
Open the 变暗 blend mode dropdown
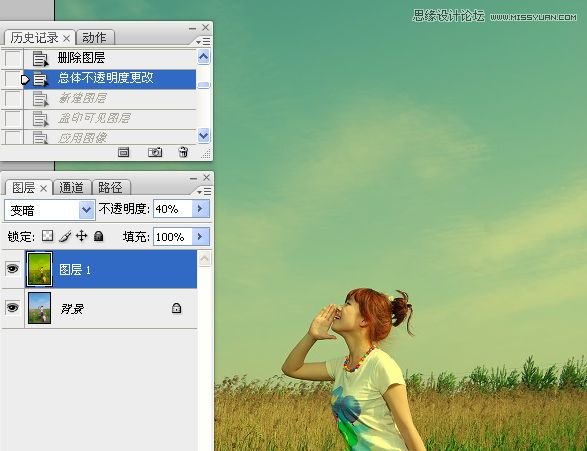tap(49, 210)
